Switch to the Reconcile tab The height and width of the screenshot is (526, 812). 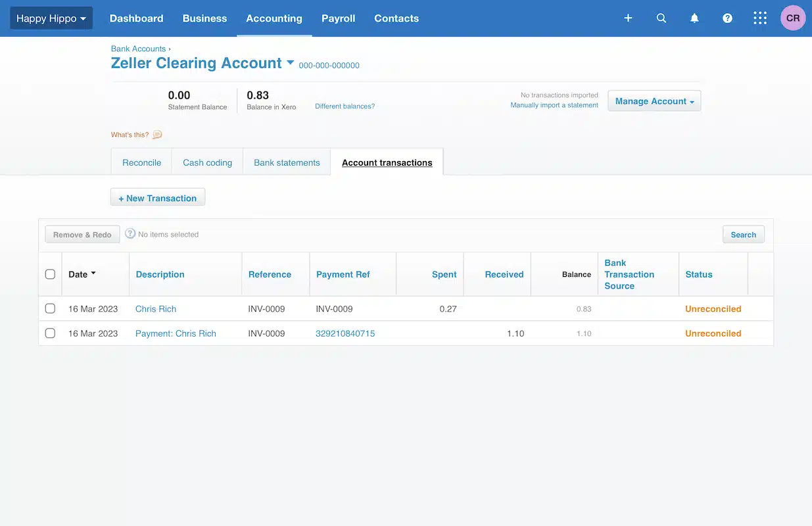[141, 162]
